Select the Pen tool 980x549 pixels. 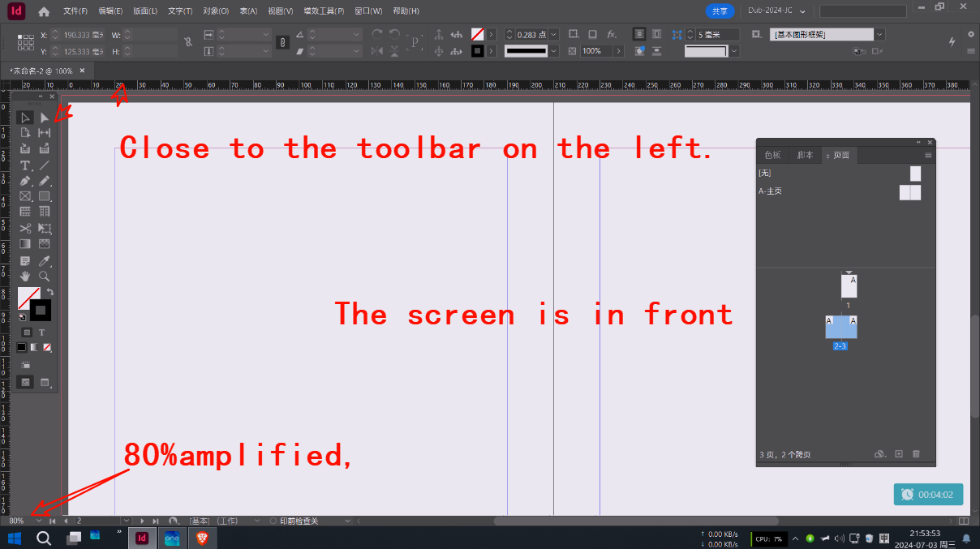coord(25,182)
